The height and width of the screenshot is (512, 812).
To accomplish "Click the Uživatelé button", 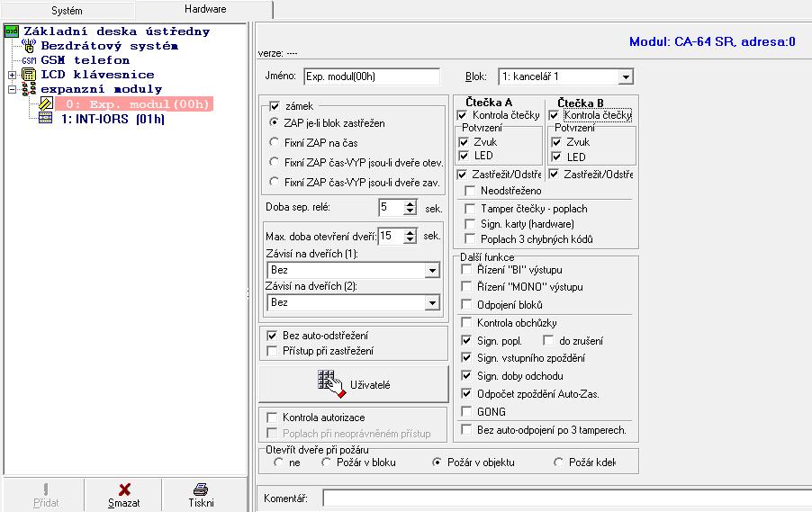I will (354, 384).
